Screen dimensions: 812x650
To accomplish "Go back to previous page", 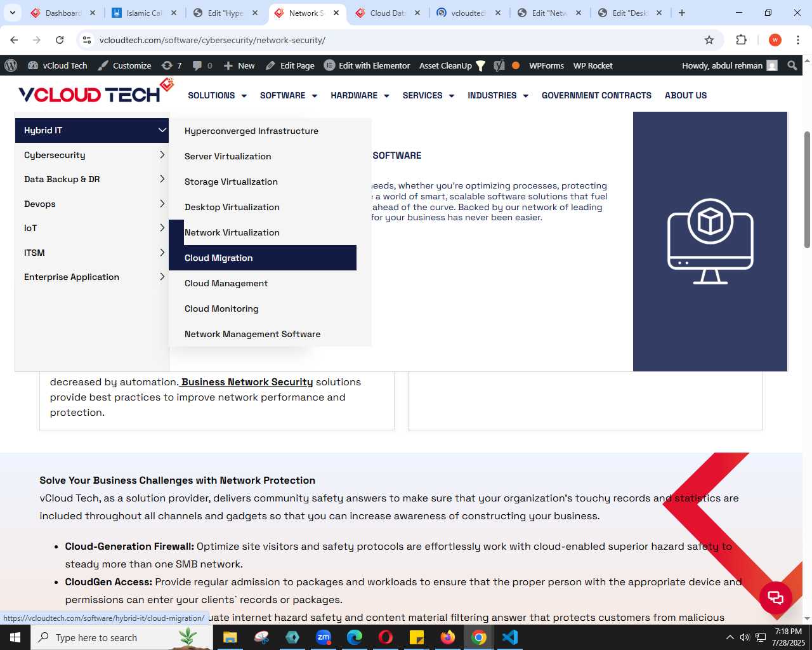I will 14,40.
